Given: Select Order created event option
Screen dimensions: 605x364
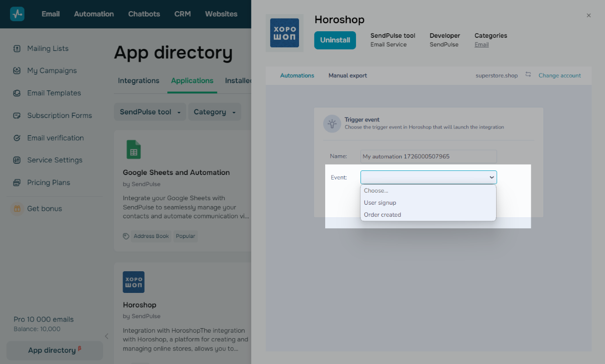Looking at the screenshot, I should tap(428, 215).
